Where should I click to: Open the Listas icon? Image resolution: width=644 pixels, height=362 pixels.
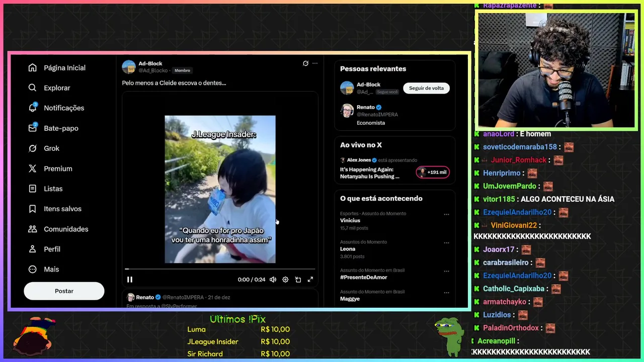32,189
